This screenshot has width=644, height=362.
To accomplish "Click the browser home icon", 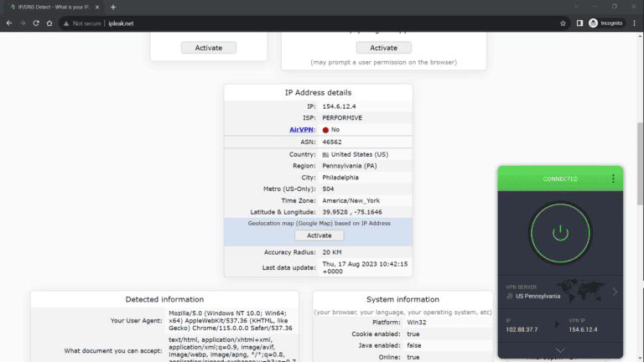I will point(50,23).
